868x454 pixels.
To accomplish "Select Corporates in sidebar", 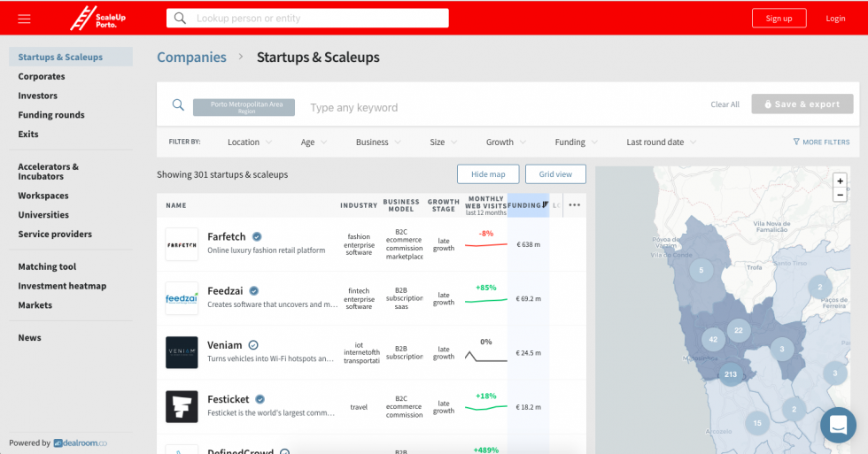I will pos(42,76).
